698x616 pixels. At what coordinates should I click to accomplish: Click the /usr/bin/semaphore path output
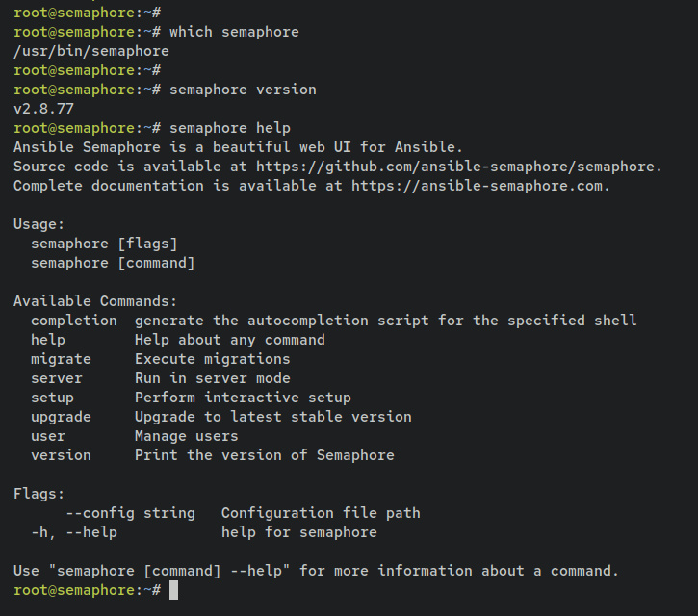point(91,51)
